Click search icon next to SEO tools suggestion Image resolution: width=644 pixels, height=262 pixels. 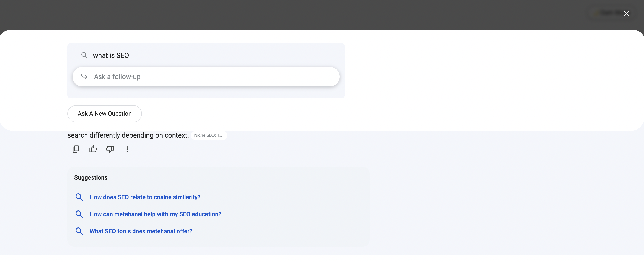pyautogui.click(x=79, y=231)
